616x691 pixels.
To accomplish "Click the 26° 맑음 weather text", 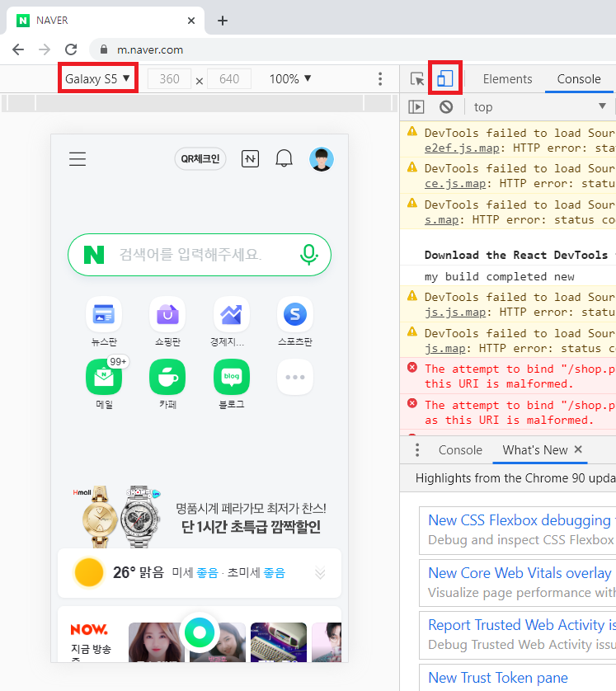I will (x=139, y=572).
